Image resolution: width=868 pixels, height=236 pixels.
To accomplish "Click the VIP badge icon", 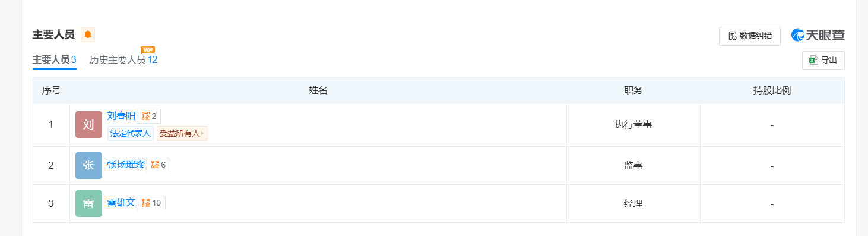I will [148, 49].
